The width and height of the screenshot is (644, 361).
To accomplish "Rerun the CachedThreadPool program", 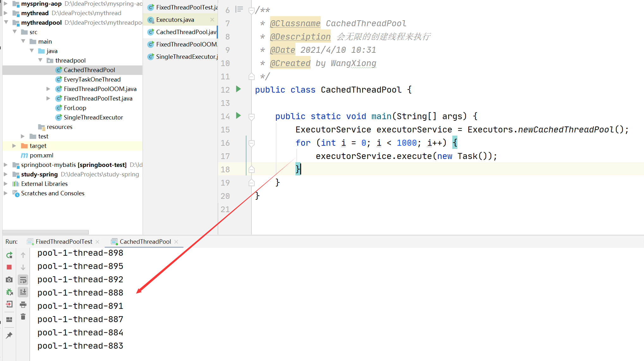I will point(9,255).
